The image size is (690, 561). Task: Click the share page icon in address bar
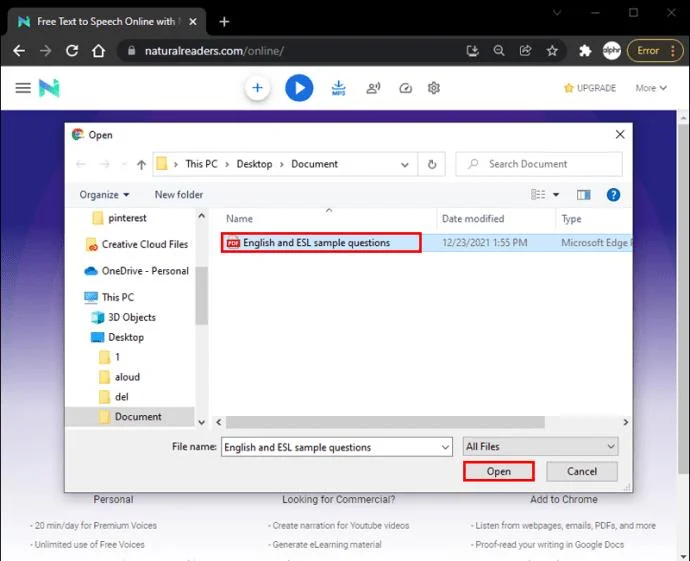525,51
